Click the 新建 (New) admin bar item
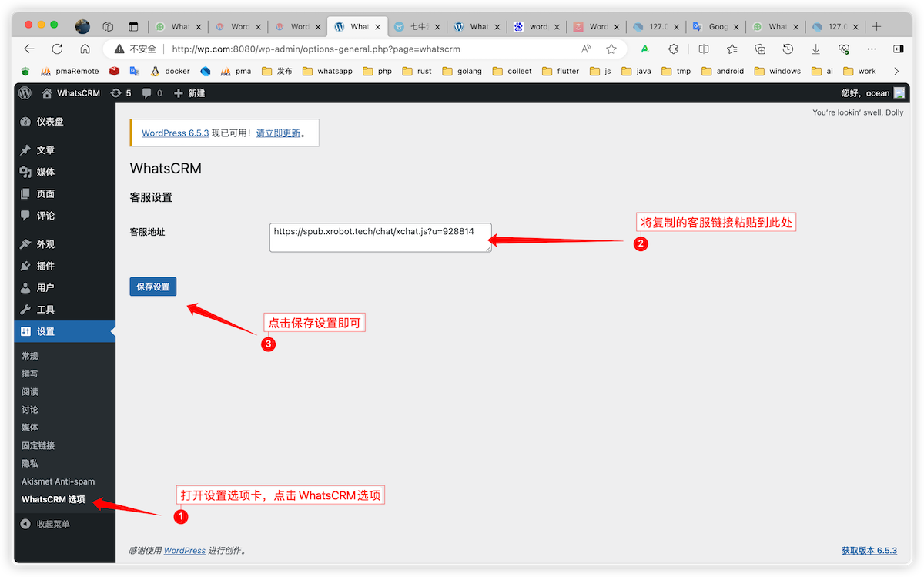The height and width of the screenshot is (577, 924). 189,93
